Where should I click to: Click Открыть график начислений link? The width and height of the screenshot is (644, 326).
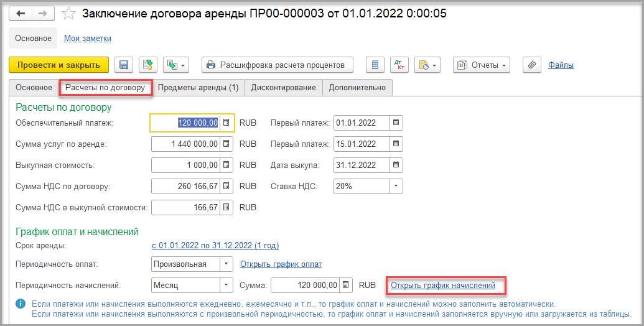[443, 285]
